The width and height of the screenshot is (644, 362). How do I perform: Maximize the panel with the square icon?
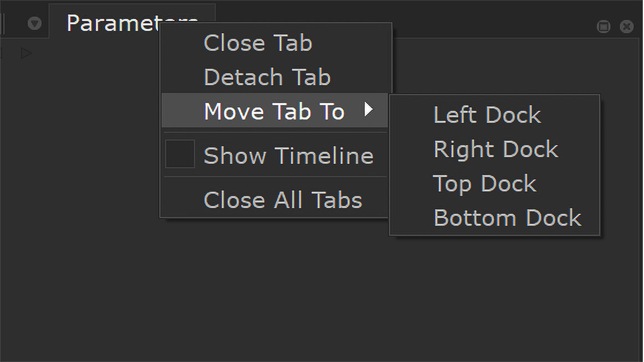pyautogui.click(x=604, y=27)
